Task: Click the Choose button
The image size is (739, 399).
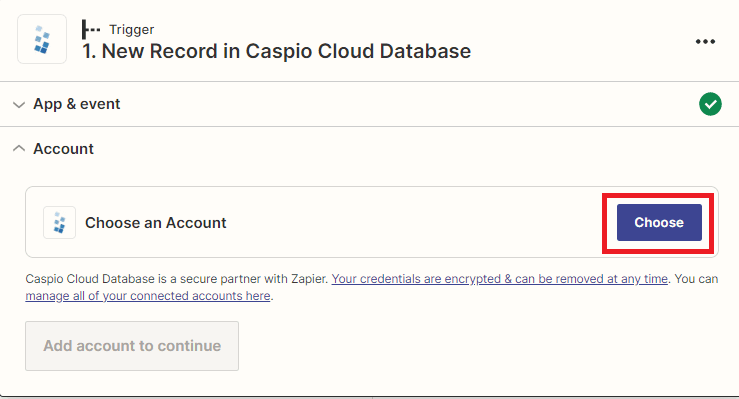Action: point(659,222)
